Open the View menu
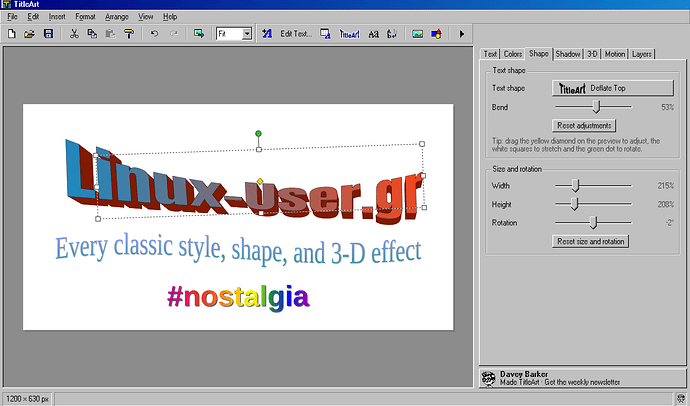The width and height of the screenshot is (690, 406). pyautogui.click(x=146, y=17)
